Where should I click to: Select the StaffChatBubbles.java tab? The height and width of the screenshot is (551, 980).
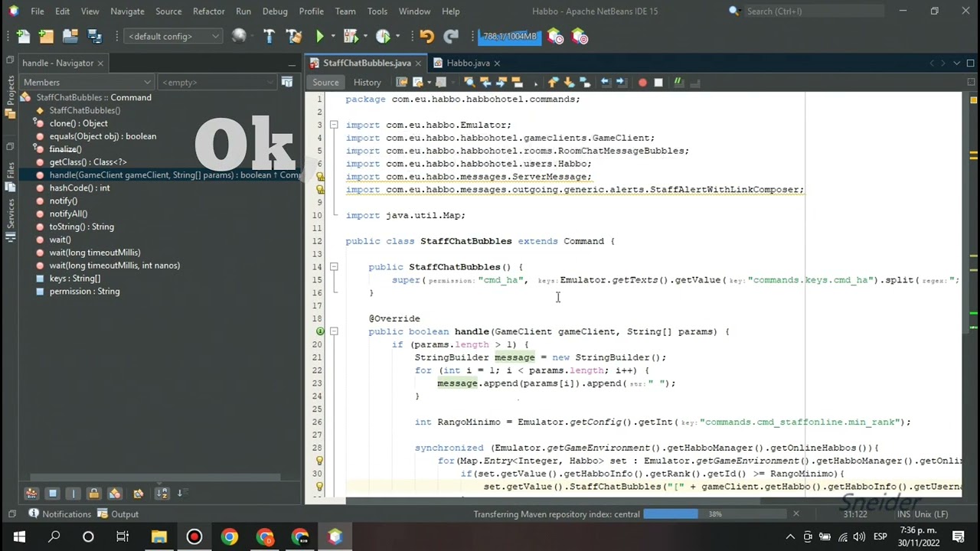366,63
